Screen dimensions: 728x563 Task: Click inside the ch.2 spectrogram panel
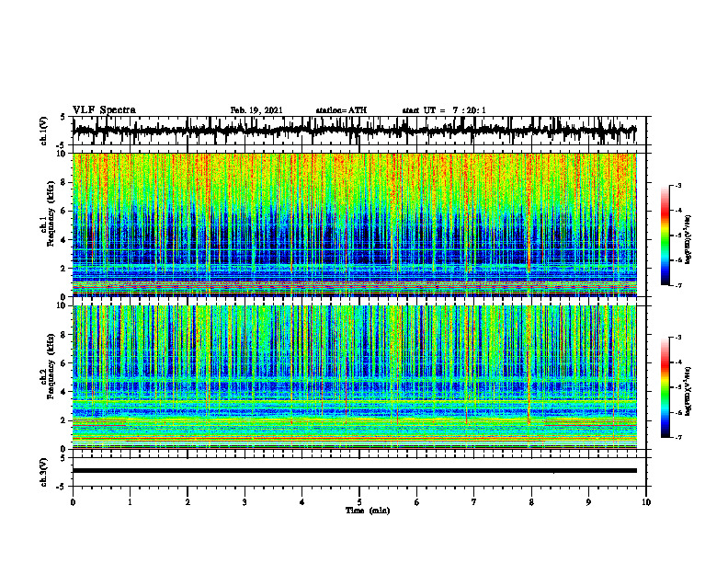tap(354, 377)
